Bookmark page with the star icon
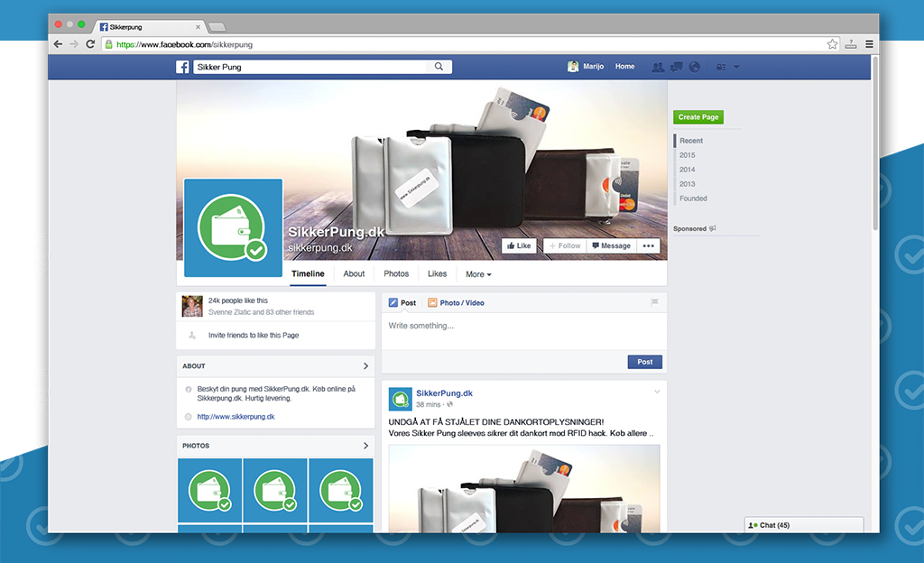The width and height of the screenshot is (924, 563). click(x=832, y=44)
